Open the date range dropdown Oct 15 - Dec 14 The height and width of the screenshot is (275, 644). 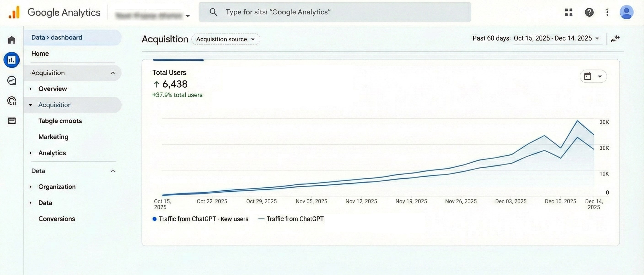click(556, 38)
